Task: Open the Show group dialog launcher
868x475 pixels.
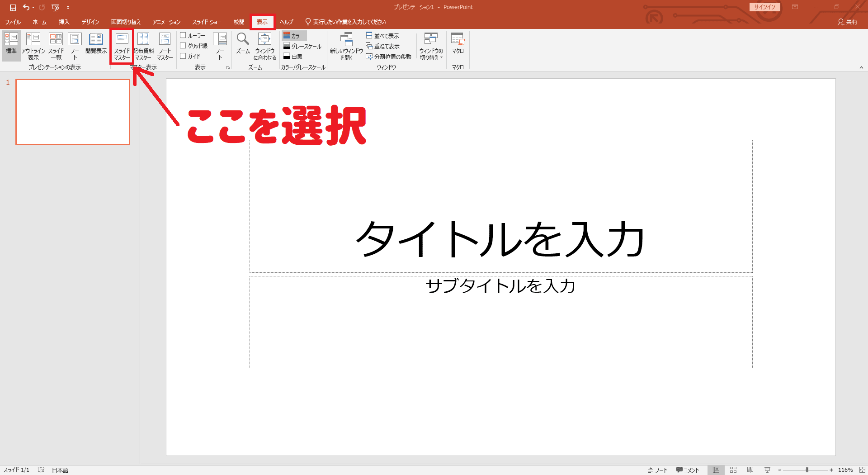Action: [x=228, y=67]
